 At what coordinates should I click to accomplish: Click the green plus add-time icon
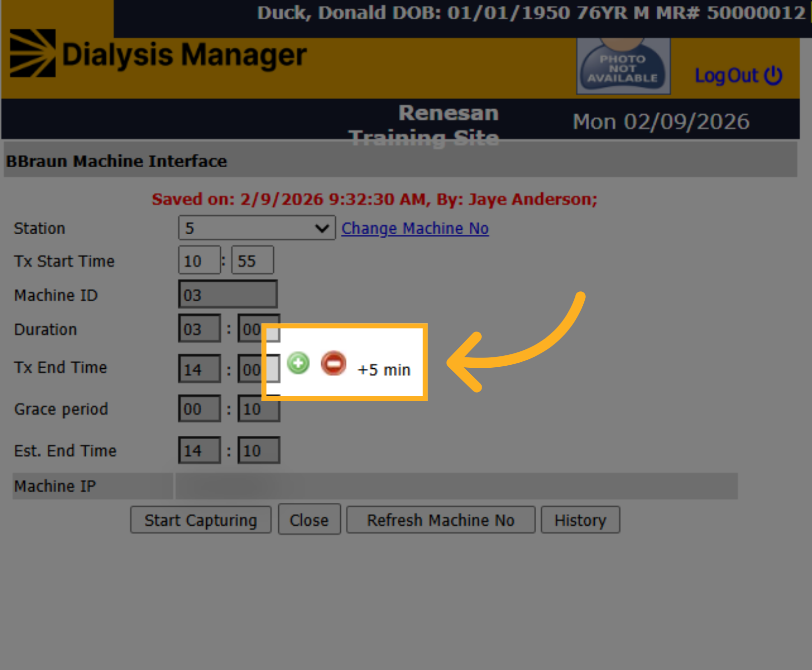click(298, 363)
